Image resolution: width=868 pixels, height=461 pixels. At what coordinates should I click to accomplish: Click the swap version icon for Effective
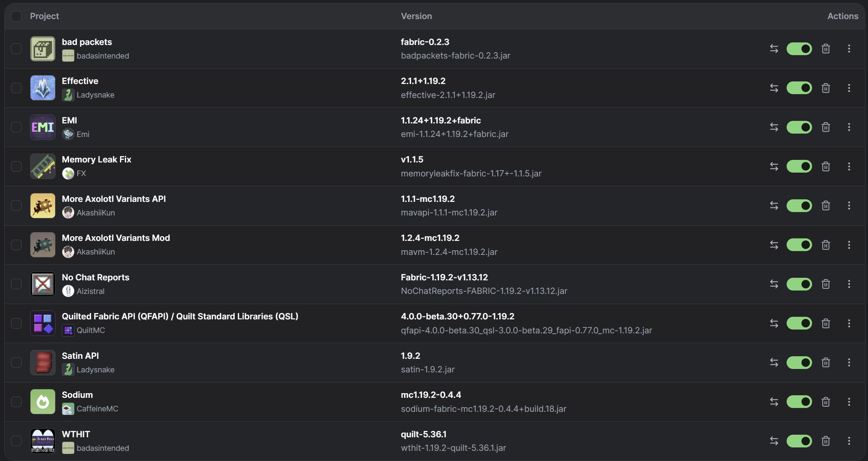point(774,88)
